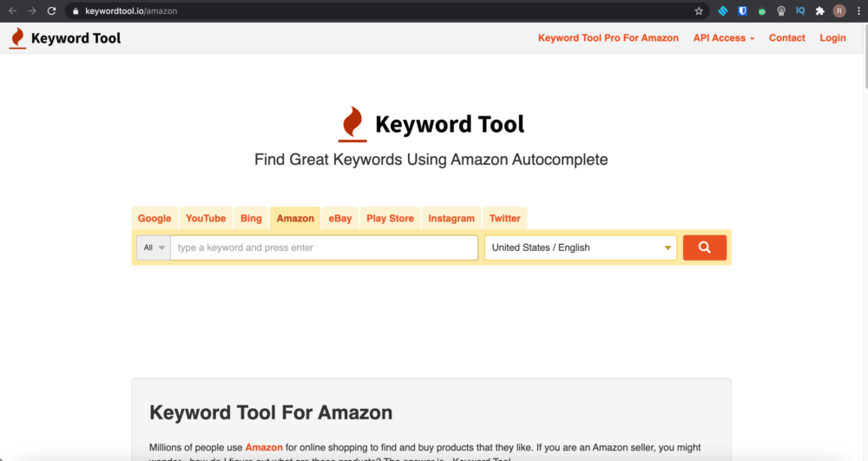Click the padlock site security icon
The width and height of the screenshot is (868, 461).
[x=76, y=11]
